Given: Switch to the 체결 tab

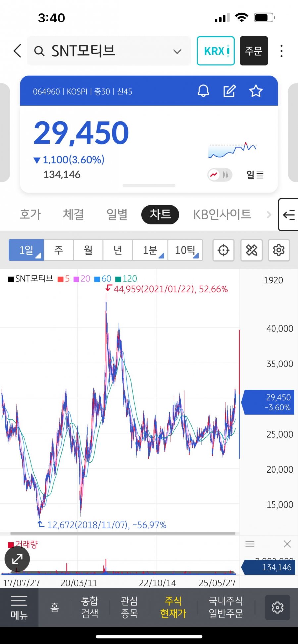Looking at the screenshot, I should (x=74, y=214).
